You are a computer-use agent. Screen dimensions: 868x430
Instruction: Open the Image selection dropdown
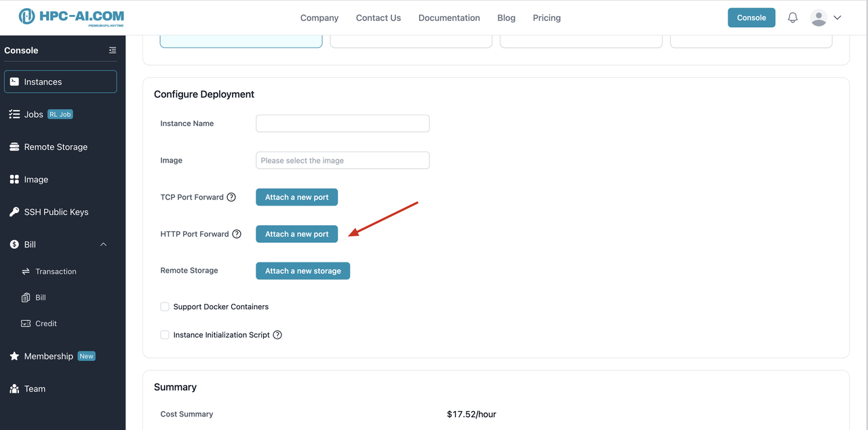coord(342,161)
